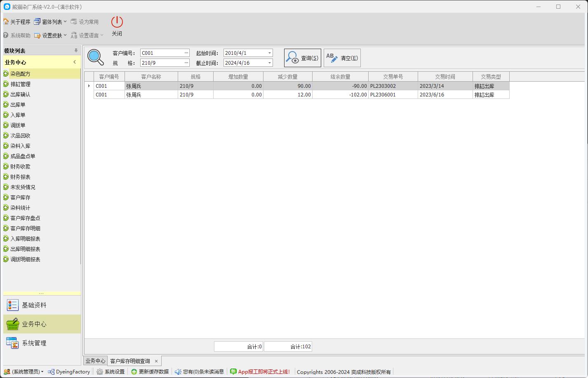Screen dimensions: 588x378
Task: Click the 客户编号 input field
Action: 162,53
